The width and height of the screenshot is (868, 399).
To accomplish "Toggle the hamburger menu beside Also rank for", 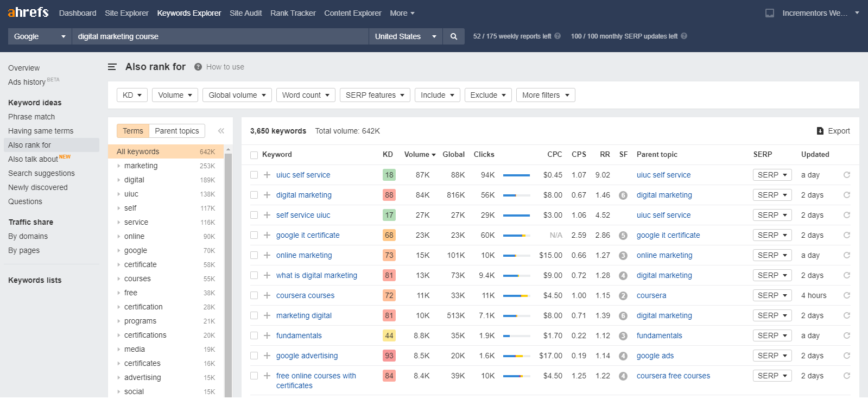I will pos(112,67).
